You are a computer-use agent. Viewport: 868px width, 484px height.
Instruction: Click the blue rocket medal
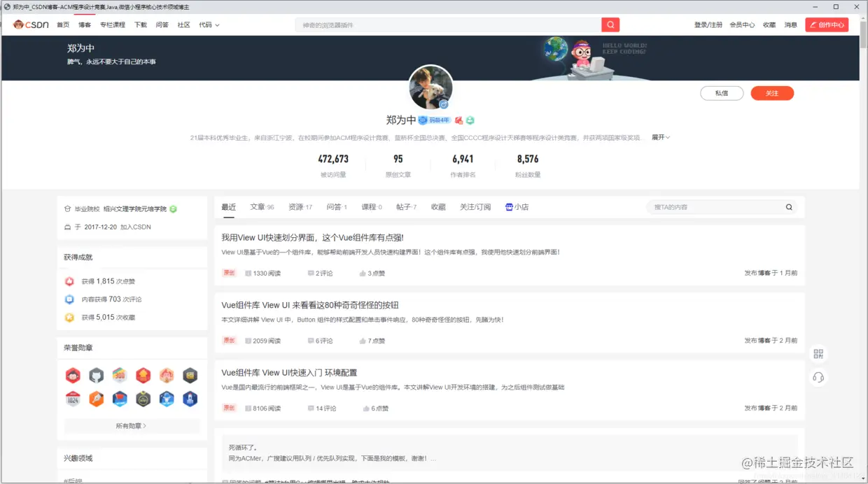(x=190, y=399)
